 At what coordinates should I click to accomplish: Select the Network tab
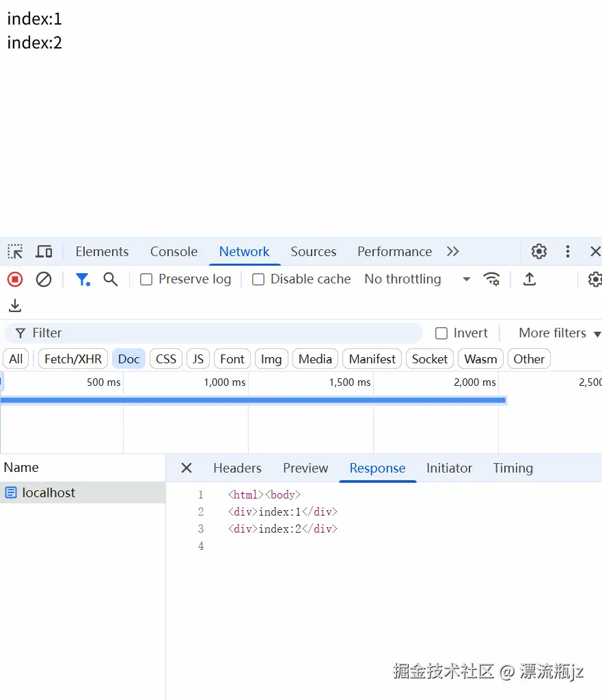point(244,252)
